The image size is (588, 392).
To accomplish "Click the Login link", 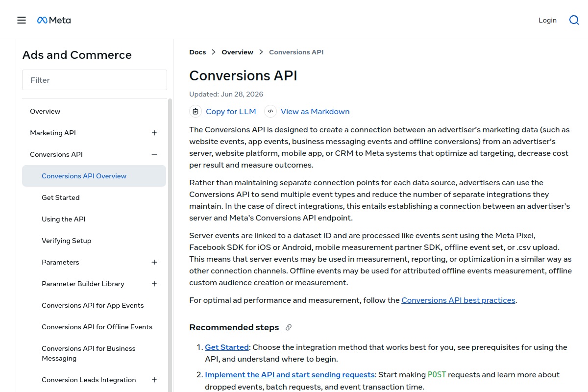I will pos(547,20).
